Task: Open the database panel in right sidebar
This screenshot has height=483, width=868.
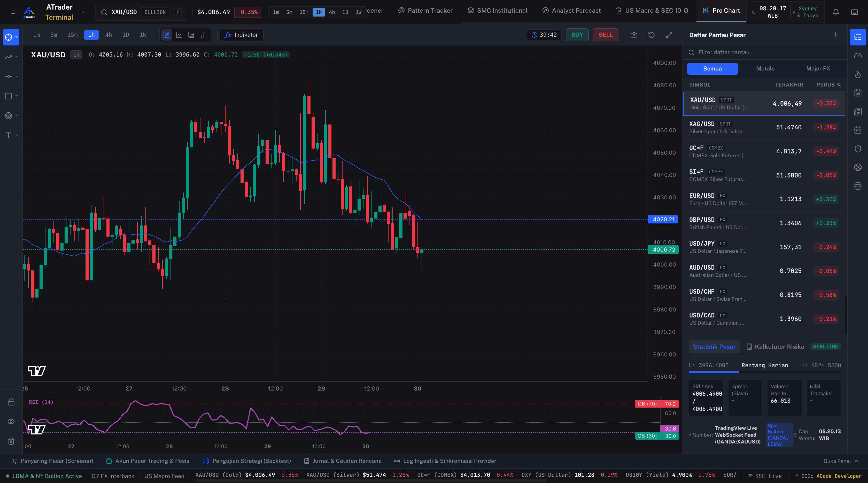Action: tap(858, 186)
